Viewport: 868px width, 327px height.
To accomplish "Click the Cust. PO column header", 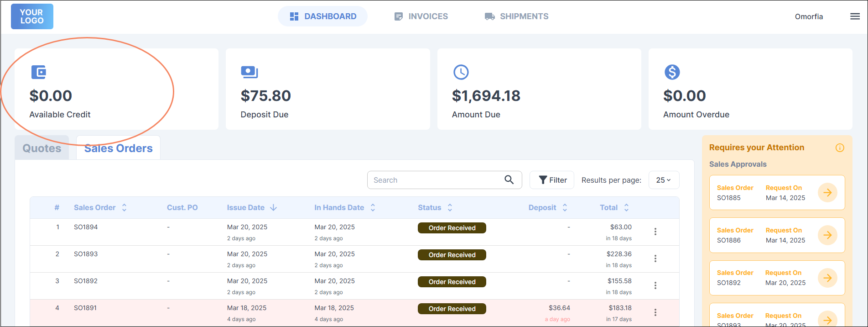I will coord(182,207).
